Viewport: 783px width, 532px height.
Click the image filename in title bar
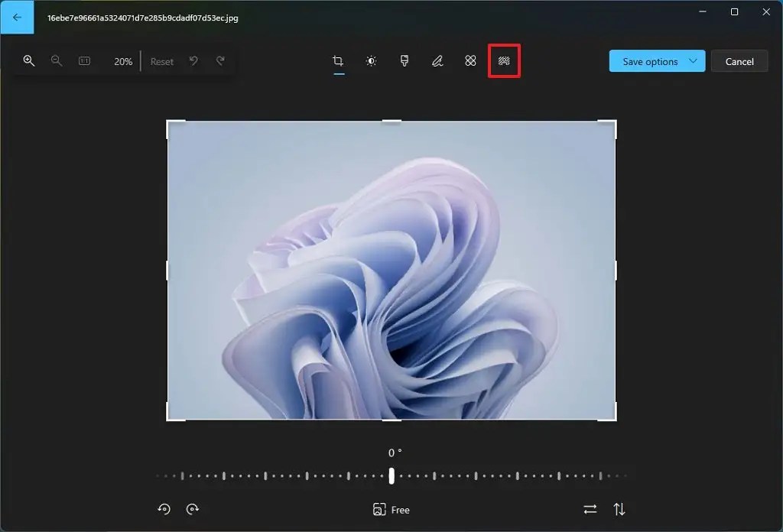[142, 17]
